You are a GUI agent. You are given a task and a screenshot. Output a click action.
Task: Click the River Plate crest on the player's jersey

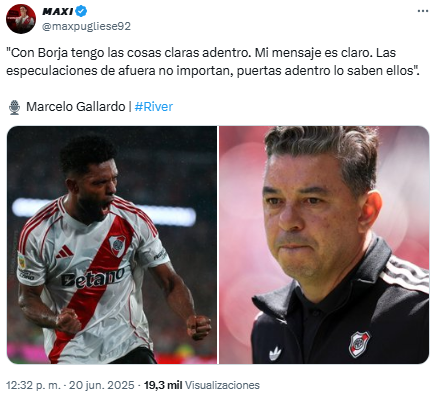pos(117,245)
